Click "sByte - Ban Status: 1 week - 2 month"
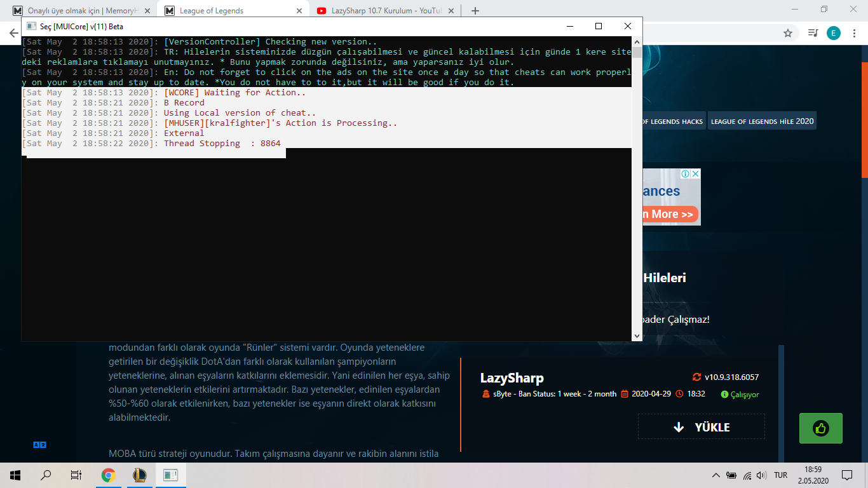The image size is (868, 488). (555, 394)
